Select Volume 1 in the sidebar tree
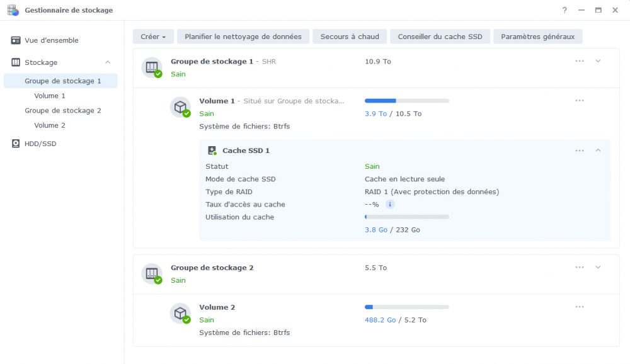Image resolution: width=630 pixels, height=364 pixels. point(49,96)
